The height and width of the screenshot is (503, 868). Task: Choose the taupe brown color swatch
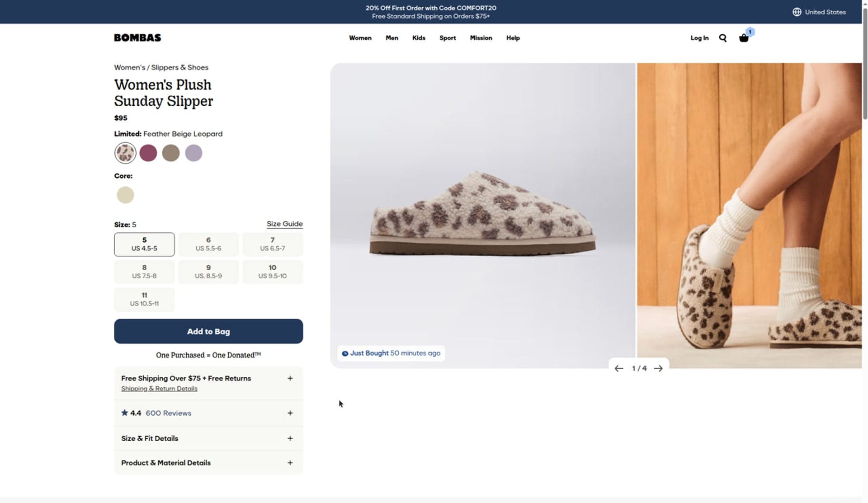[171, 153]
